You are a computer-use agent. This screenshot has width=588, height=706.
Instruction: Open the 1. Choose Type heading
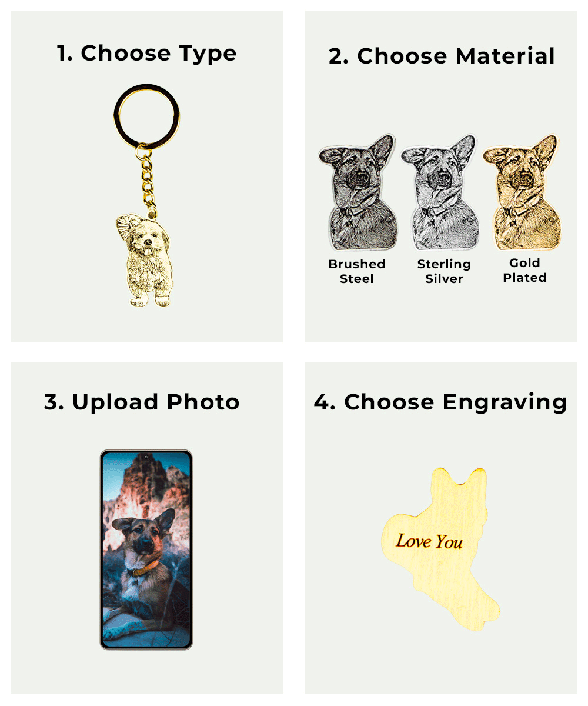146,54
